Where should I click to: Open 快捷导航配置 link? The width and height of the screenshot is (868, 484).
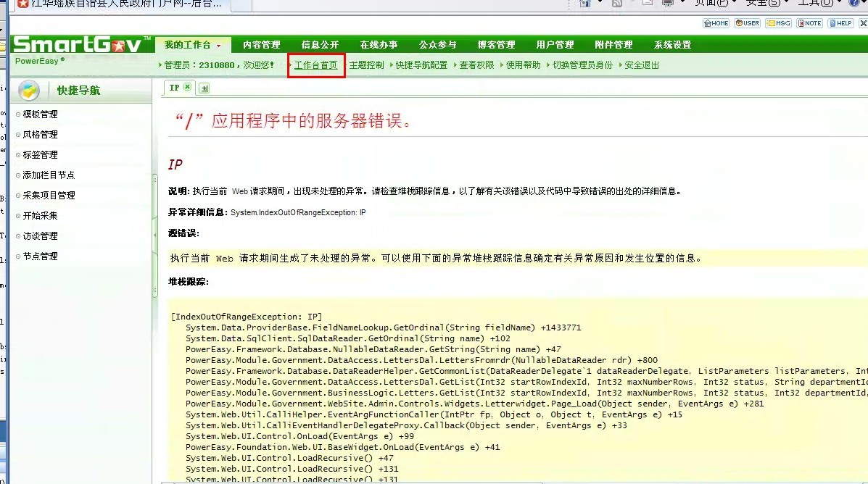point(421,65)
